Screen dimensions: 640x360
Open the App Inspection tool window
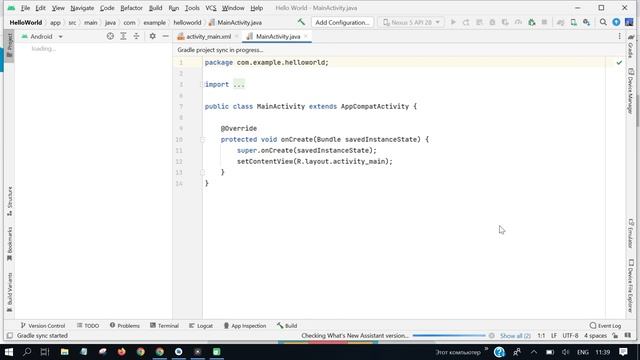point(245,326)
